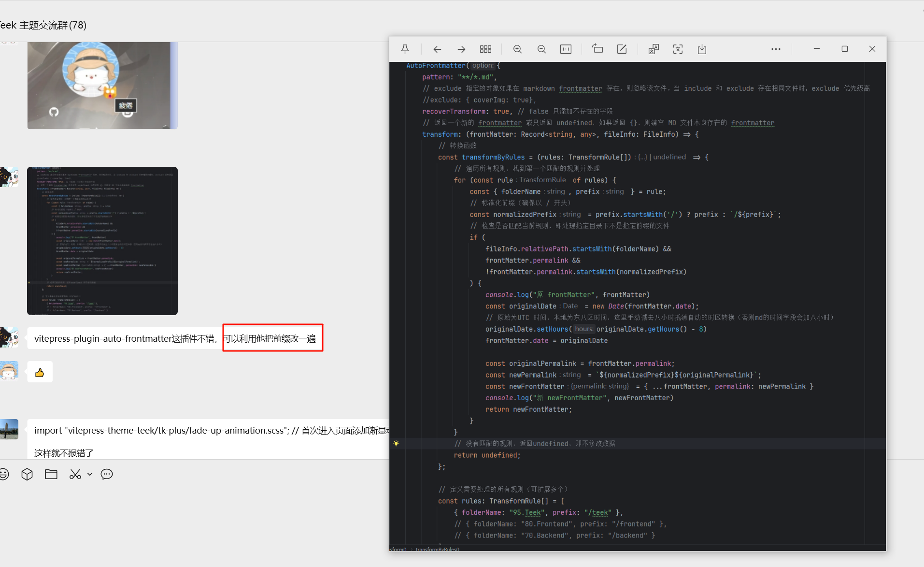Click avatar of vitepress-plugin-auto-frontmatter message sender
Image resolution: width=924 pixels, height=567 pixels.
[x=9, y=338]
